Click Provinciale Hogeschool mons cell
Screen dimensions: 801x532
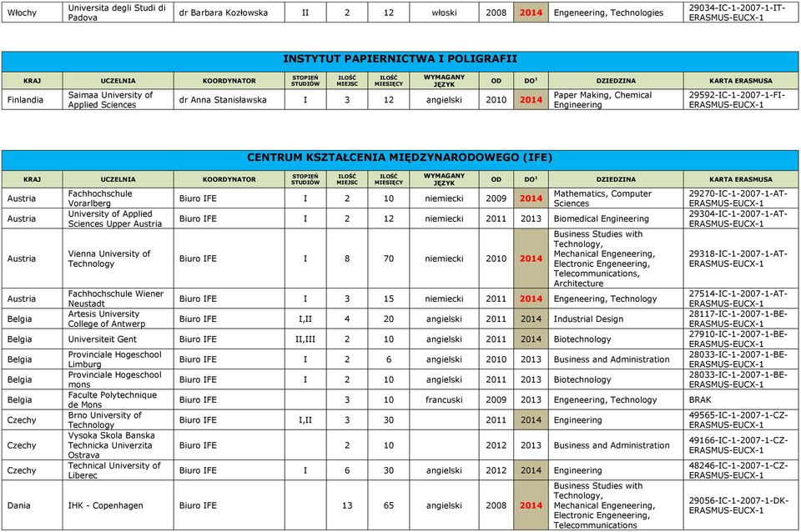118,379
